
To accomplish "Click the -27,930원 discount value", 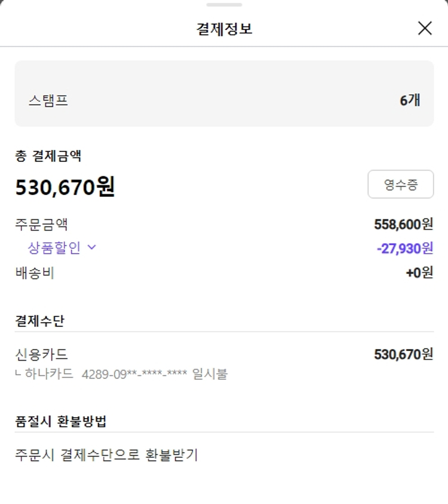I will 405,248.
